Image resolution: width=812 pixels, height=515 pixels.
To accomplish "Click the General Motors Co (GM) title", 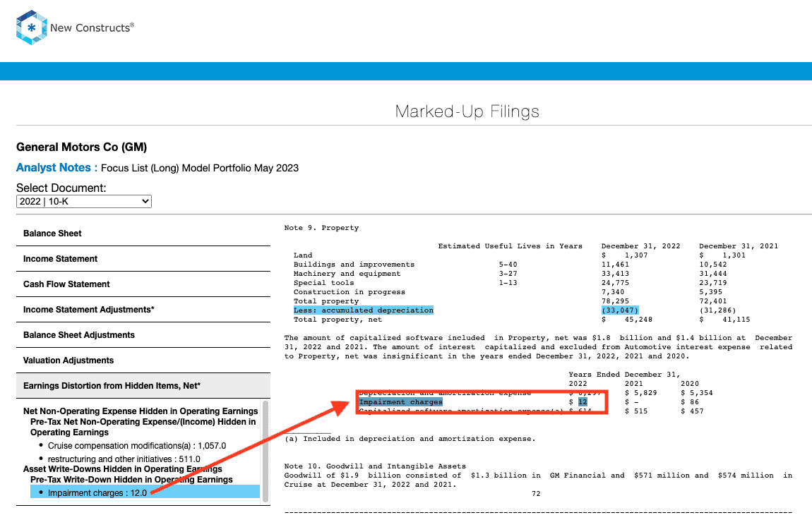I will [82, 147].
